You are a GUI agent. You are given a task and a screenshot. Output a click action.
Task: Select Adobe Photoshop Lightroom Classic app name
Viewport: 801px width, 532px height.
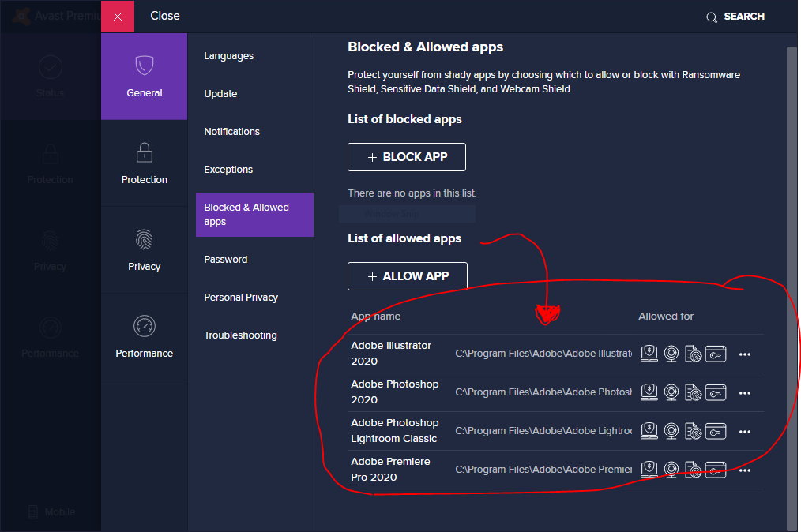click(395, 431)
